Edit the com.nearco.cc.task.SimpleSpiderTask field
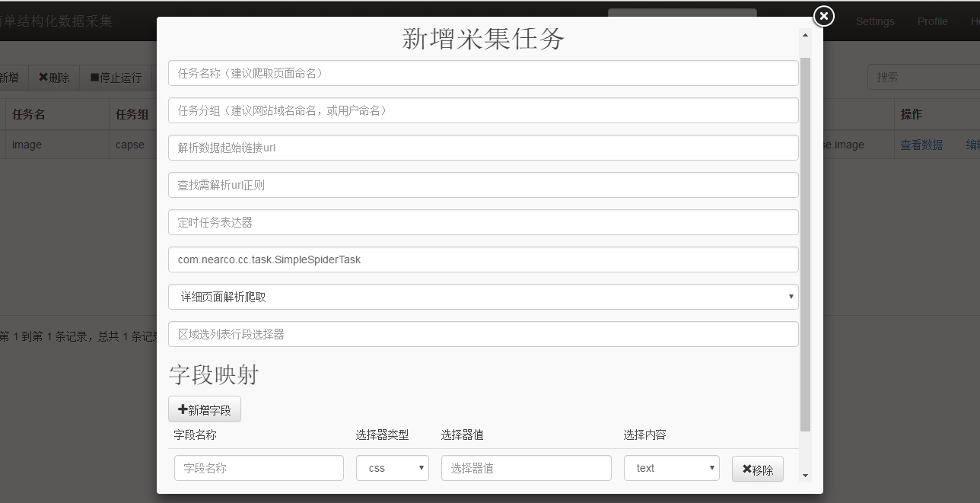980x503 pixels. pos(483,259)
